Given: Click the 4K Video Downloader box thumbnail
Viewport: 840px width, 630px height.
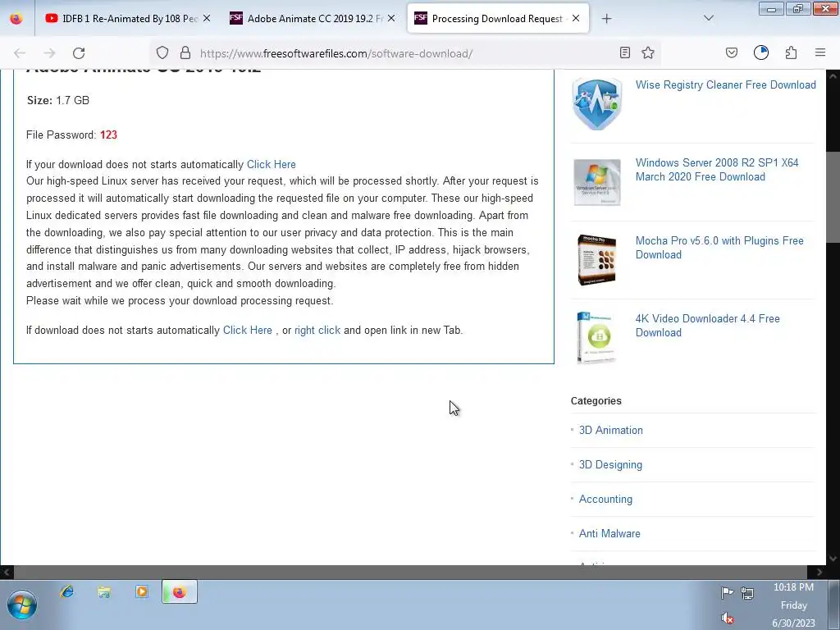Looking at the screenshot, I should (x=596, y=337).
